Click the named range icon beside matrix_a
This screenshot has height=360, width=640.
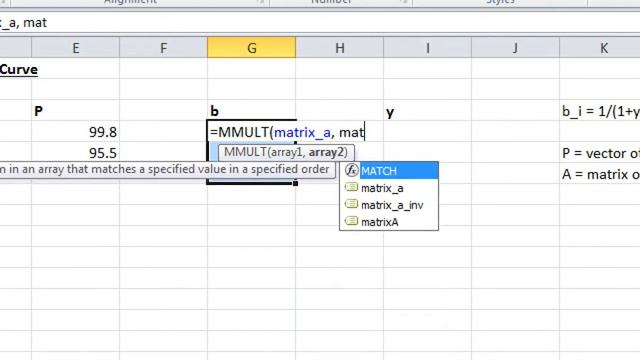click(351, 187)
